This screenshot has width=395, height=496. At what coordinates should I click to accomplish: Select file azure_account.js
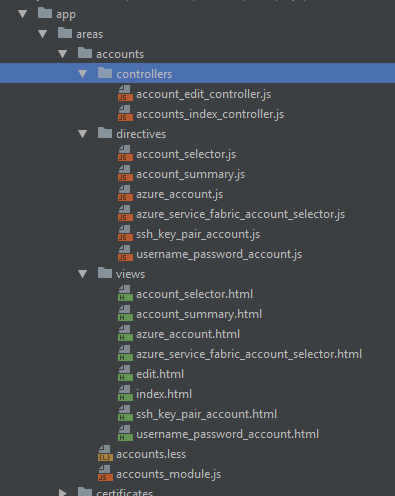point(179,194)
